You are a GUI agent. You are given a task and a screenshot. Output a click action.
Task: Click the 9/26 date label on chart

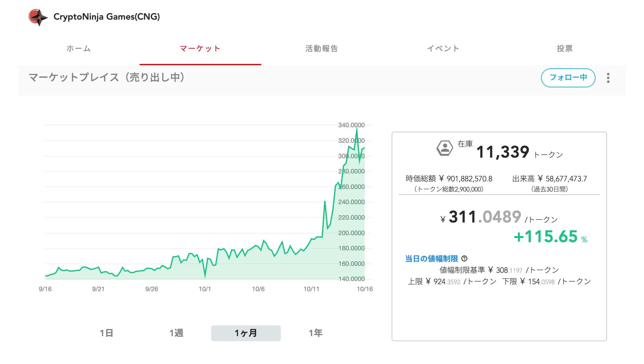coord(152,289)
